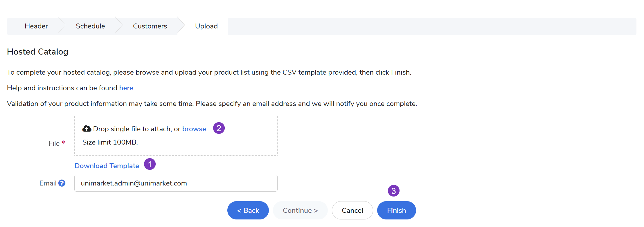
Task: Click the cloud upload icon
Action: pyautogui.click(x=87, y=129)
